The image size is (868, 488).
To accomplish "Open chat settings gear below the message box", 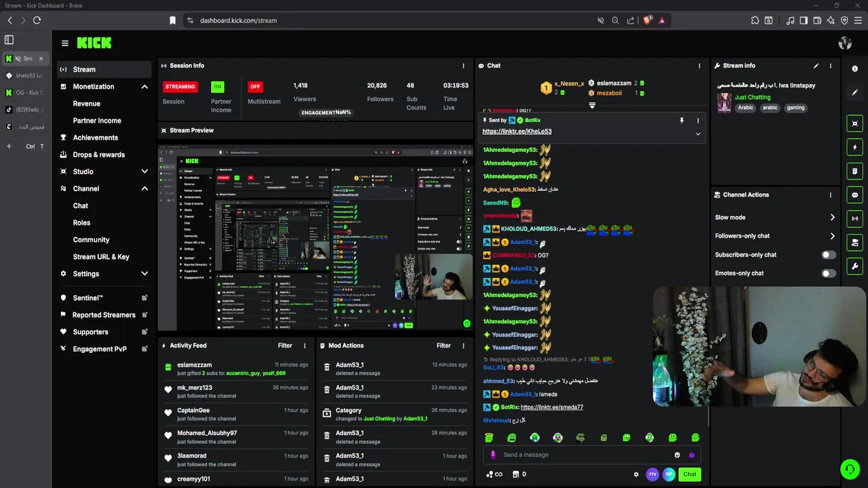I will click(636, 474).
